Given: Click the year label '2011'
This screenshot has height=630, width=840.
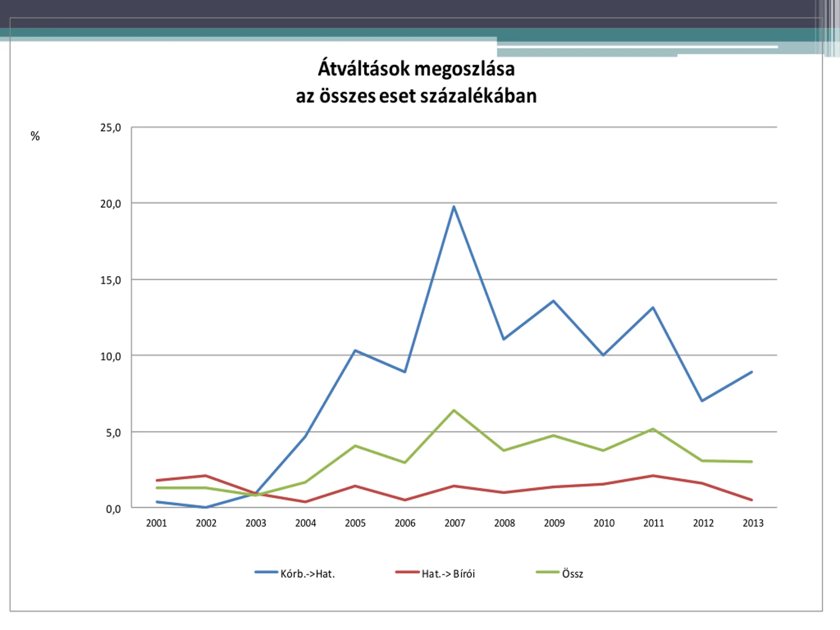Looking at the screenshot, I should tap(654, 523).
